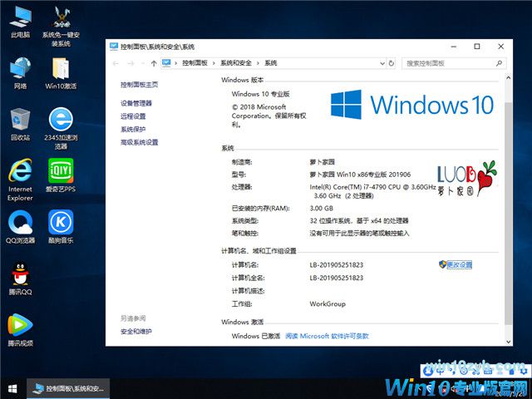This screenshot has width=532, height=399.
Task: Select the Win10激活 folder icon
Action: [x=61, y=73]
